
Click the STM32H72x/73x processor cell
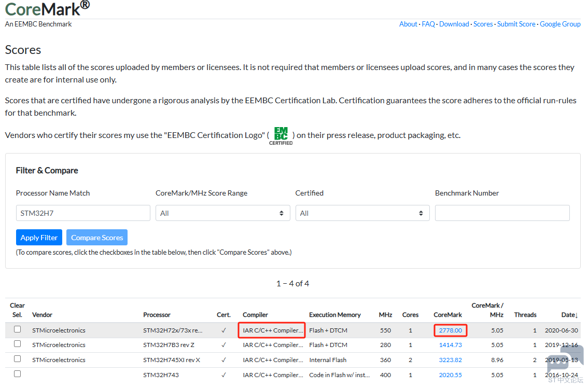point(173,330)
